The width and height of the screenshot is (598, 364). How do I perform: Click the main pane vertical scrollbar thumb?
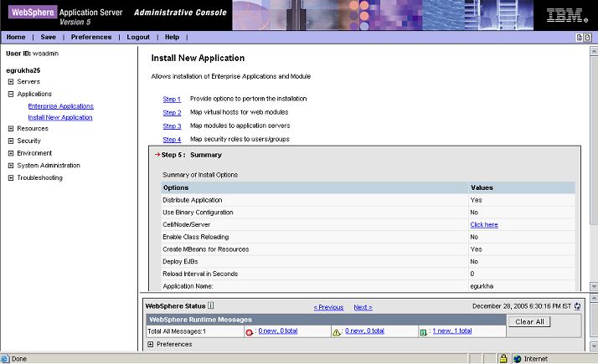[x=594, y=141]
